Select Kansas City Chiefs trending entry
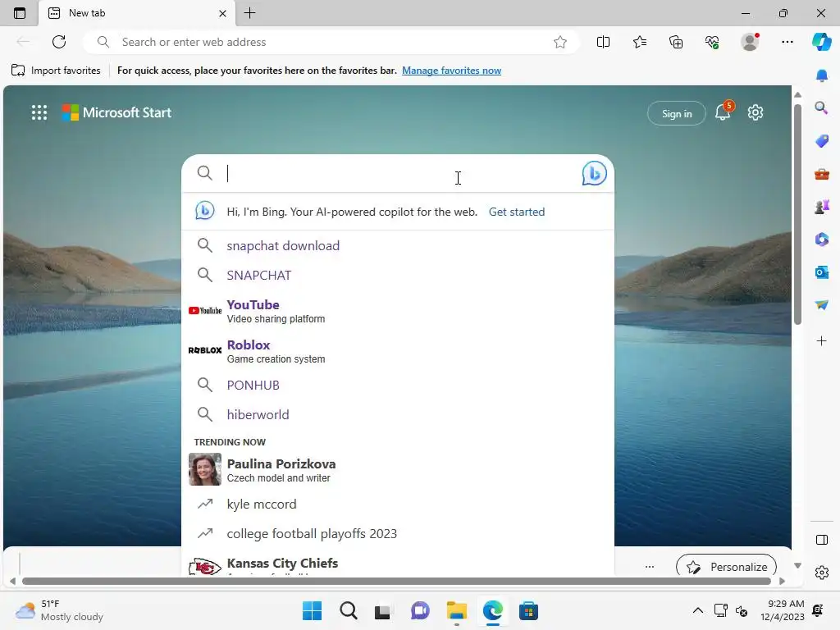The image size is (840, 630). [398, 564]
